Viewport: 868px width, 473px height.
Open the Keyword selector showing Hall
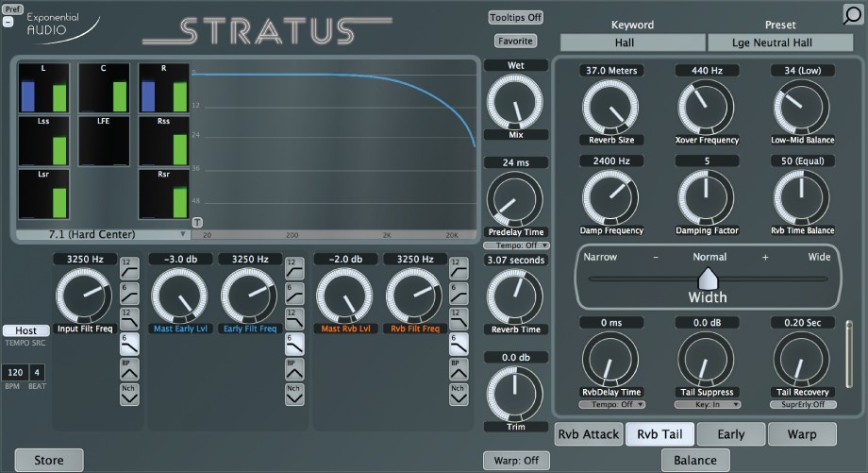(x=633, y=42)
